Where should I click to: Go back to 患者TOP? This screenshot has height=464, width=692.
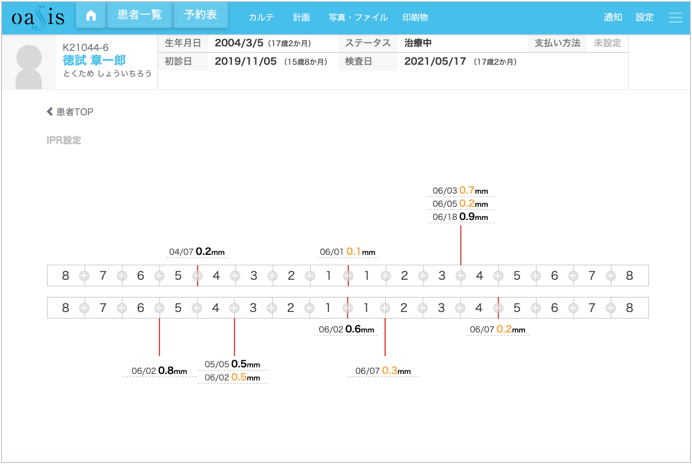click(70, 112)
